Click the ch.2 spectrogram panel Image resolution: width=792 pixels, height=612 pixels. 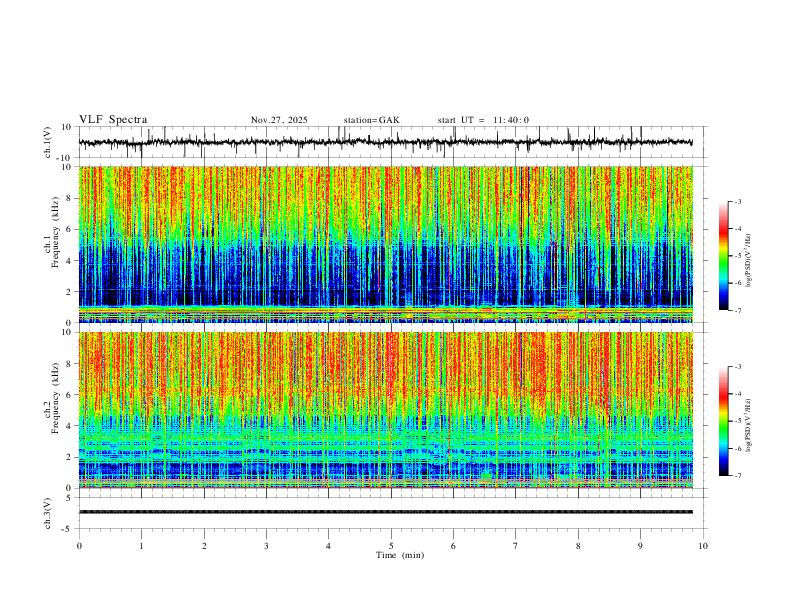tap(385, 410)
